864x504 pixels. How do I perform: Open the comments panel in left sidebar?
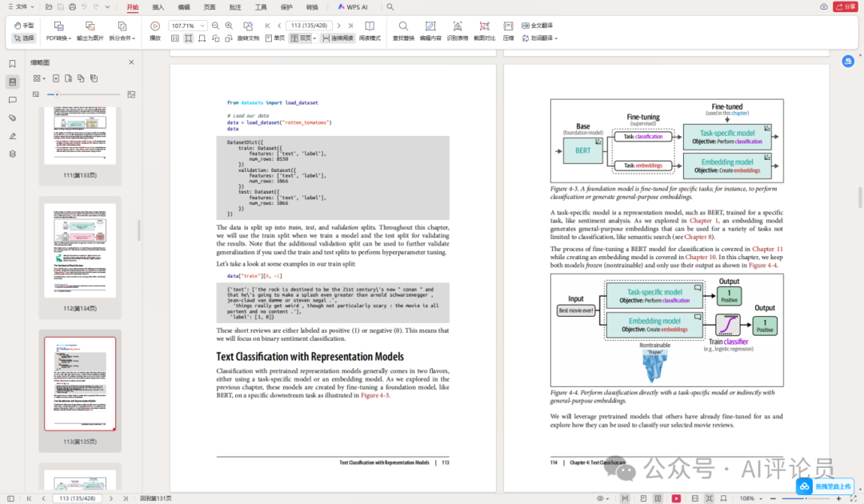coord(13,100)
